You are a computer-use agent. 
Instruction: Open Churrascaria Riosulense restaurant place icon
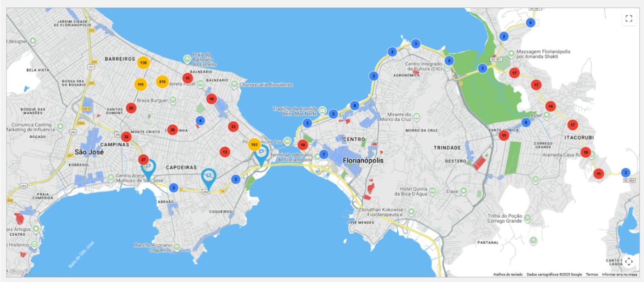pyautogui.click(x=234, y=85)
